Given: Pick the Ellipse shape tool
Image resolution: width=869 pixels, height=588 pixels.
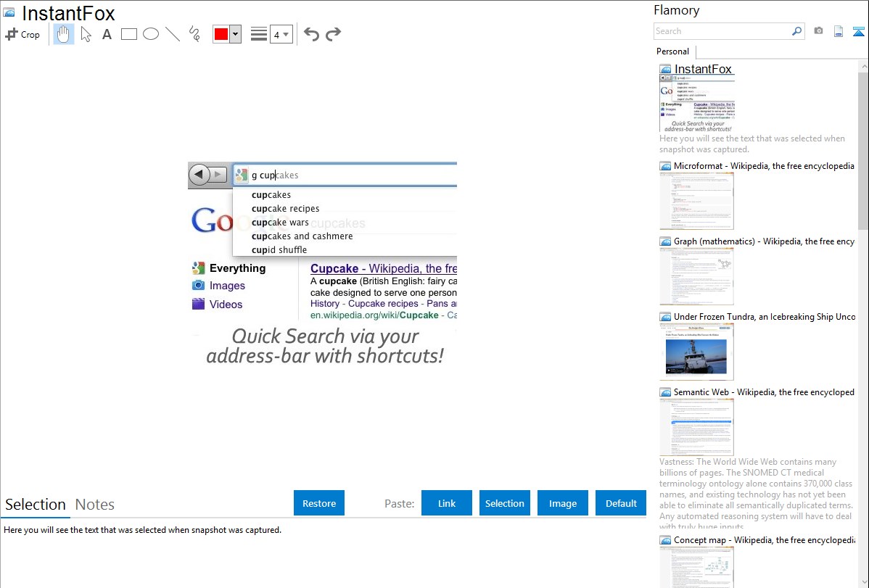Looking at the screenshot, I should click(151, 34).
